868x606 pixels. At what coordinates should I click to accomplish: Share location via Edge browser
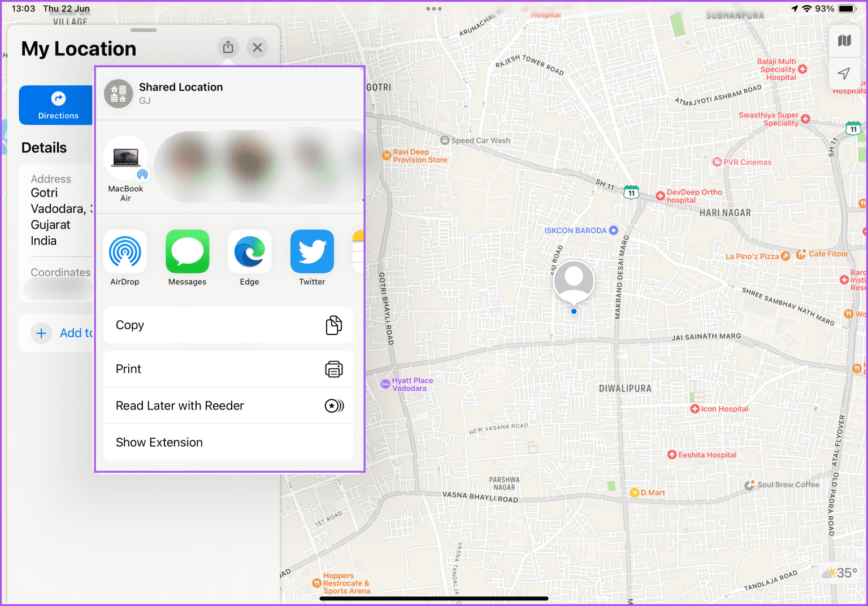click(249, 258)
